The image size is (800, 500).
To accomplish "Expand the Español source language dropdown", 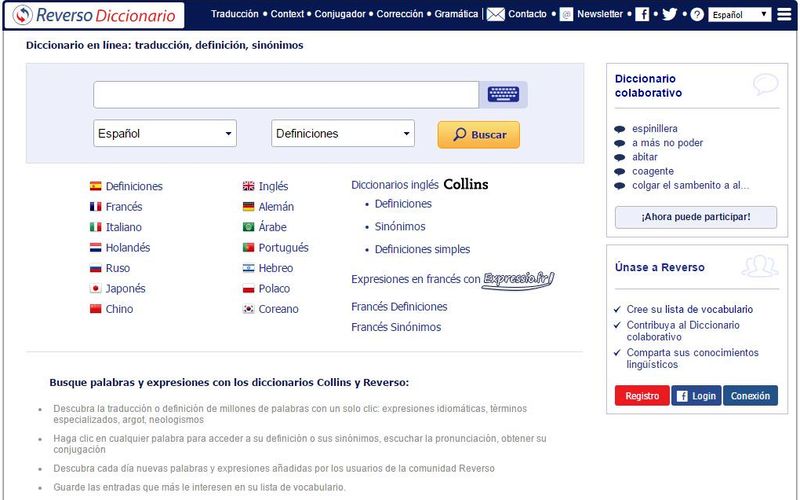I will [x=165, y=134].
